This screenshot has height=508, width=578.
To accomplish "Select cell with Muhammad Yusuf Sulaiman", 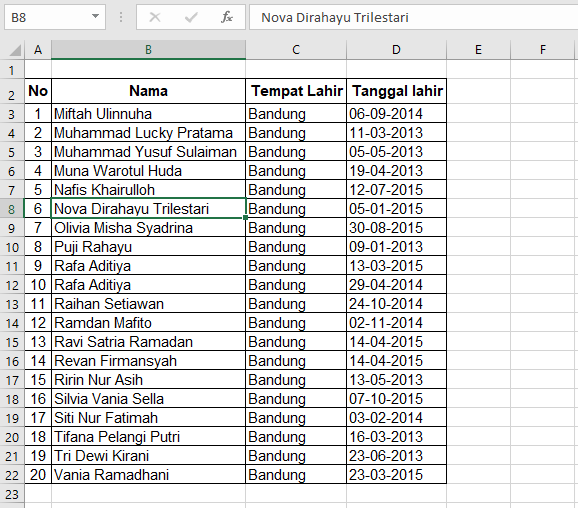I will pyautogui.click(x=148, y=152).
